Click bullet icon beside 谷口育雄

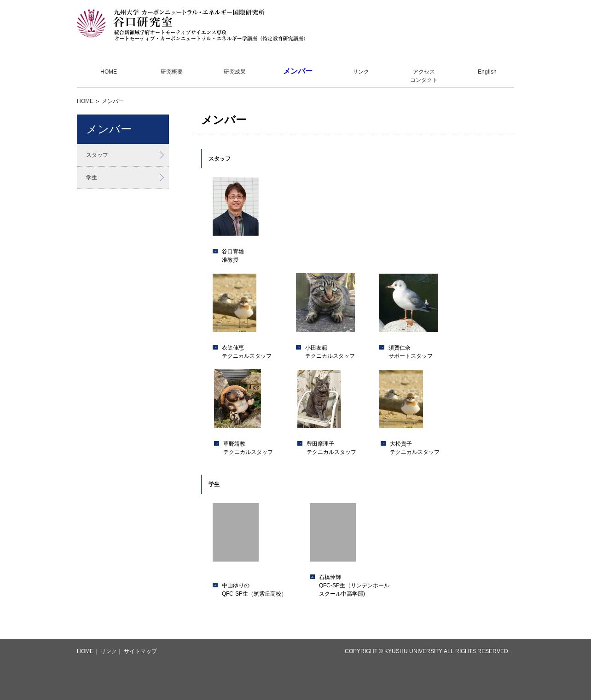pyautogui.click(x=215, y=251)
